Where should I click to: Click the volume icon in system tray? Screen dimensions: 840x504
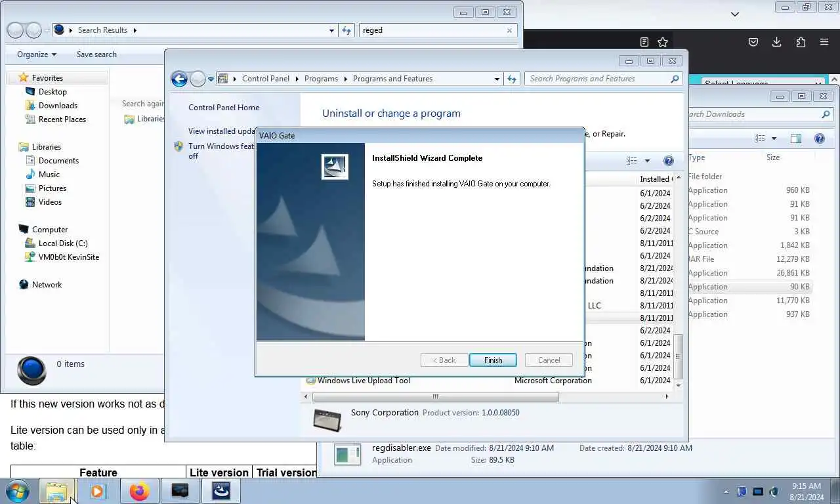(x=774, y=492)
